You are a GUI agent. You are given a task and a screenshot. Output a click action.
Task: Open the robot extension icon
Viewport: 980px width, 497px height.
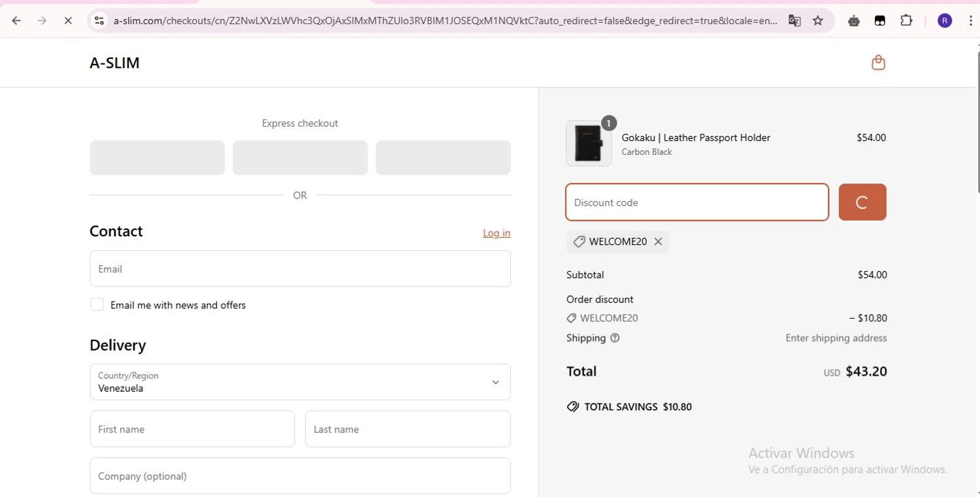(854, 21)
